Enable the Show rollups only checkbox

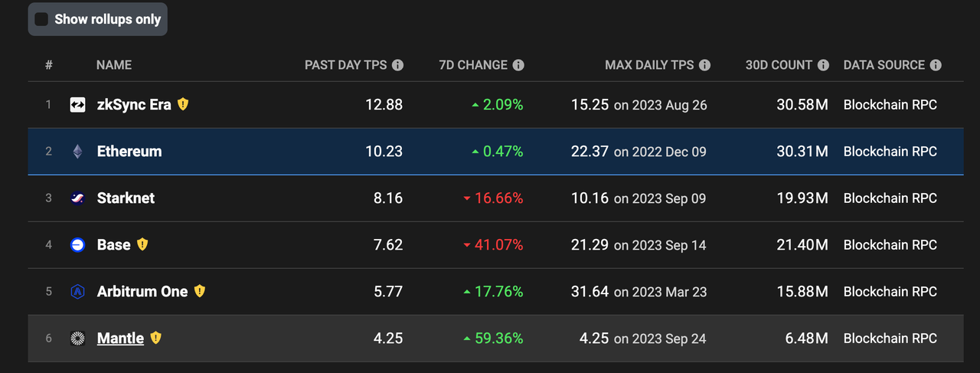pos(41,19)
